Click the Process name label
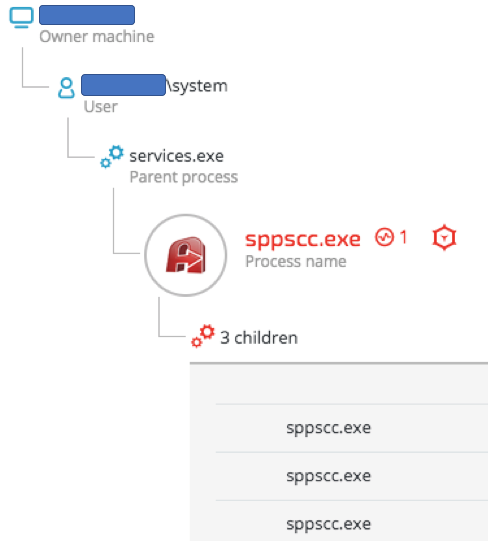Image resolution: width=488 pixels, height=541 pixels. tap(296, 262)
